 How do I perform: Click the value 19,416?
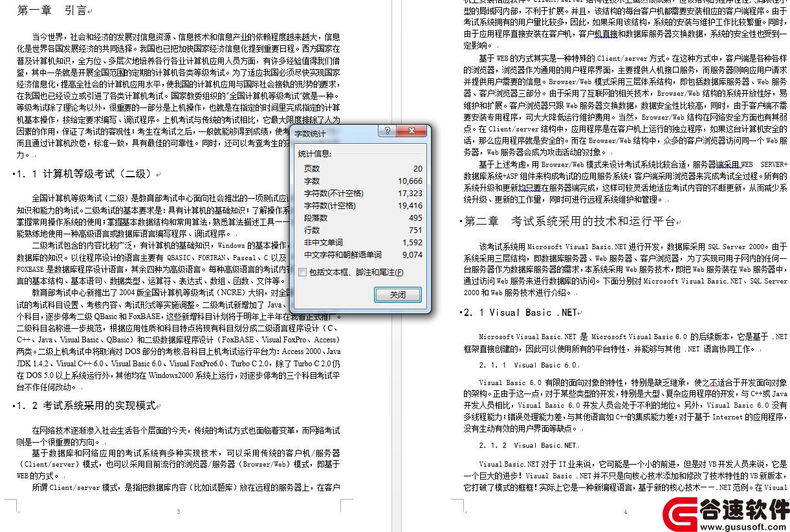(410, 205)
